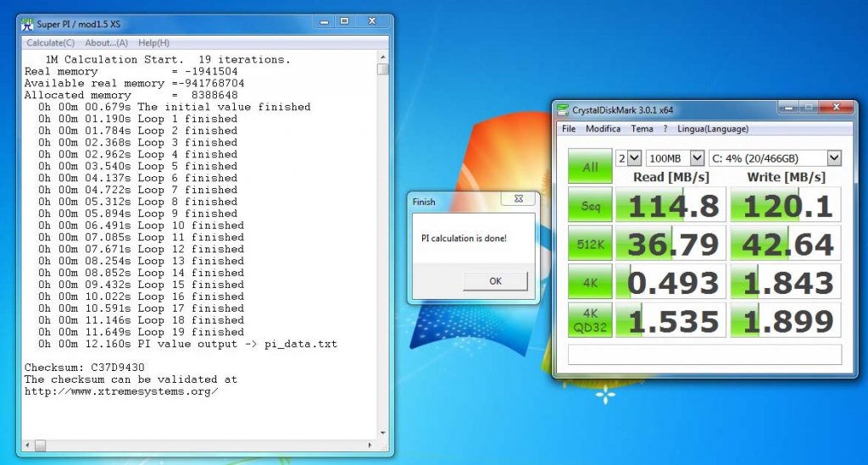Click the Super PI vertical scrollbar thumb
The width and height of the screenshot is (868, 465).
click(x=382, y=69)
